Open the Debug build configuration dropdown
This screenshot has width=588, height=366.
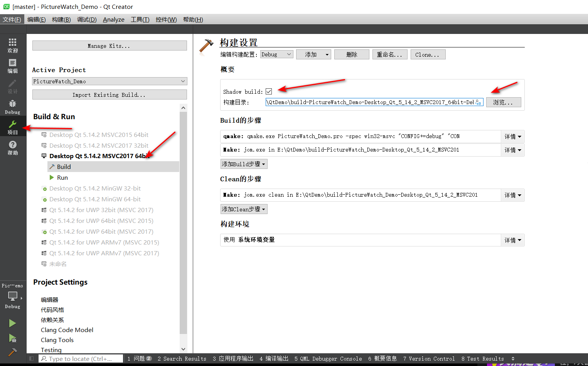pos(276,54)
